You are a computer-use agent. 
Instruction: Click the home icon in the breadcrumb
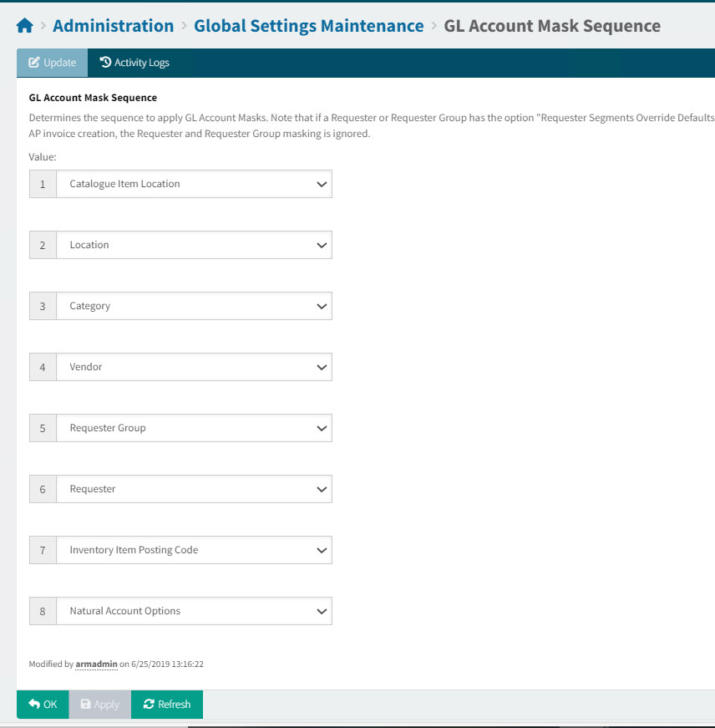(24, 25)
